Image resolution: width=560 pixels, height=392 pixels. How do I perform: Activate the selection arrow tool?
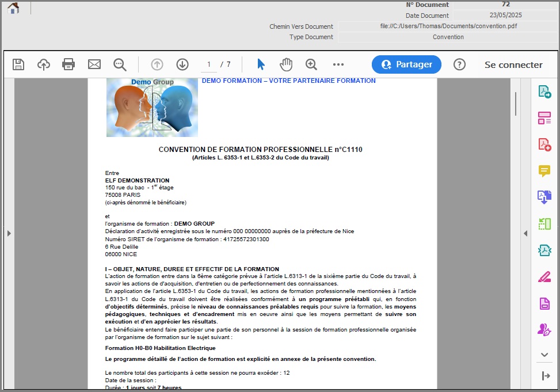pyautogui.click(x=261, y=64)
